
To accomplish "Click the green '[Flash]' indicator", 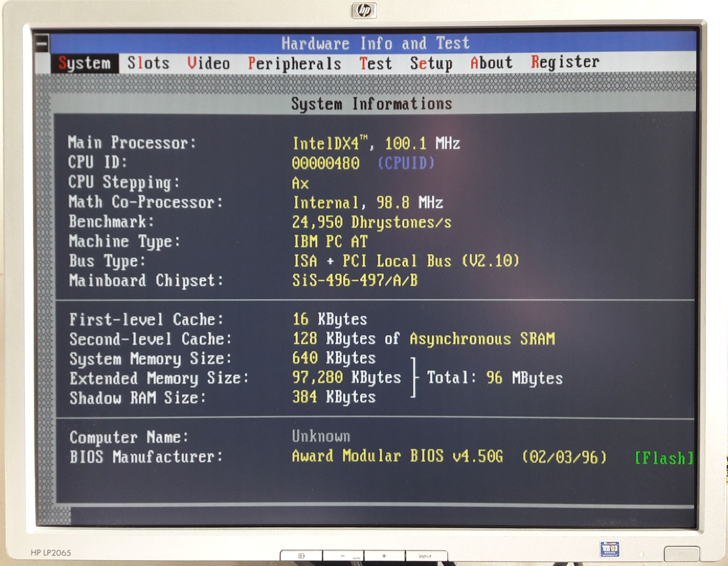I will (x=664, y=458).
